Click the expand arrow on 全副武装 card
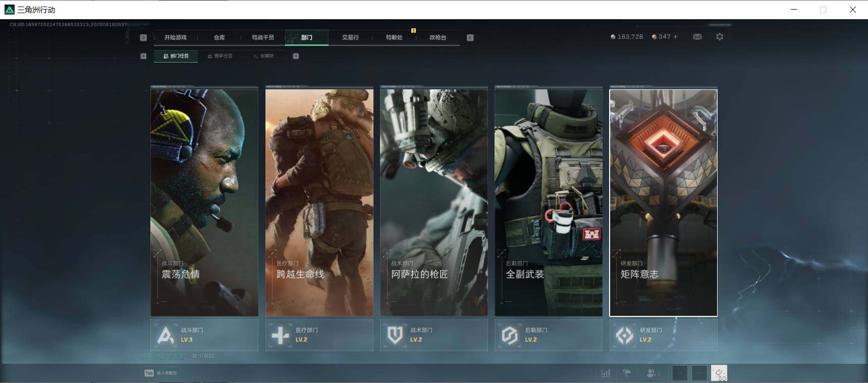Viewport: 868px width, 383px height. pos(502,253)
